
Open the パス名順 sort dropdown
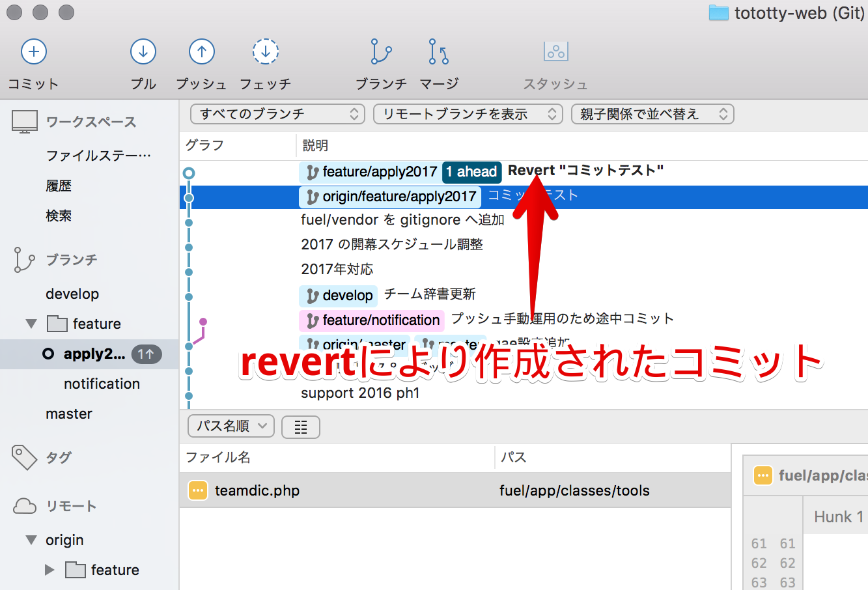(231, 427)
